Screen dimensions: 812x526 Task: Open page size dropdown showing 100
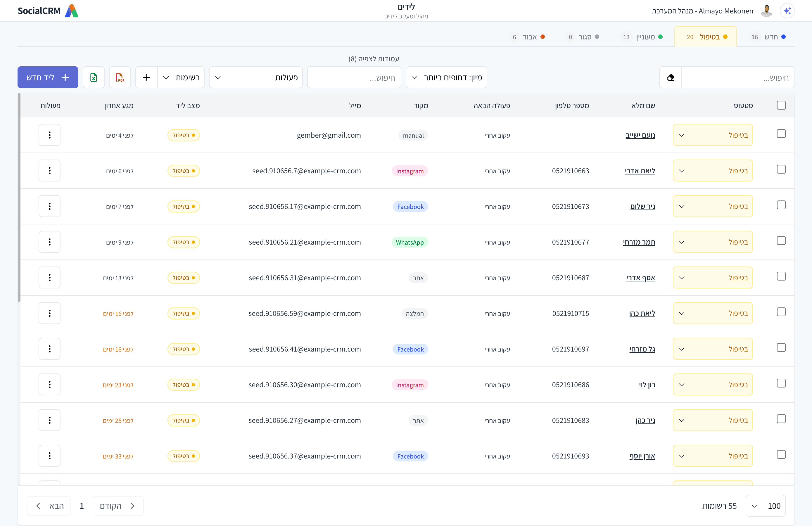point(765,506)
